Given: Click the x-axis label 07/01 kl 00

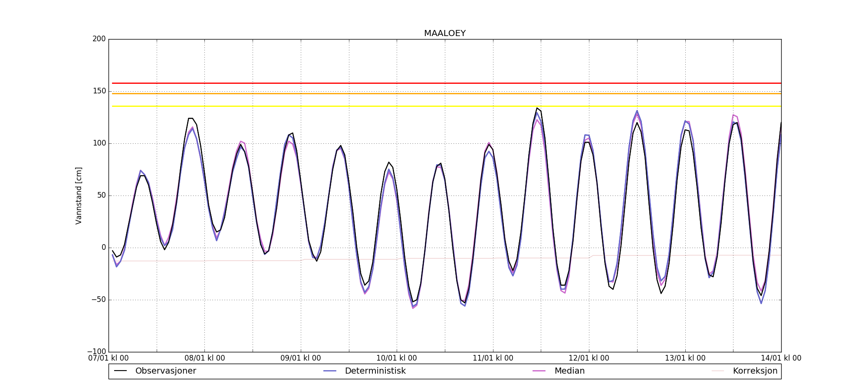Looking at the screenshot, I should pyautogui.click(x=108, y=358).
